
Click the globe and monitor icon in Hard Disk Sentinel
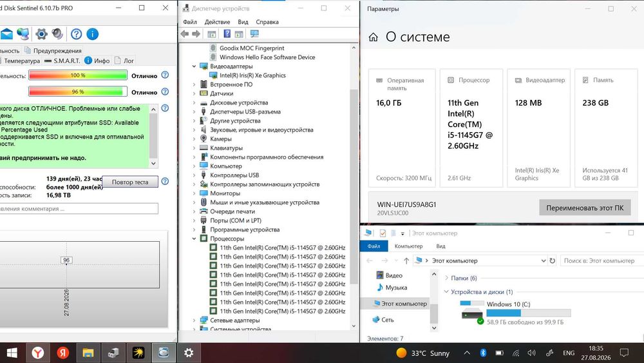pos(23,34)
